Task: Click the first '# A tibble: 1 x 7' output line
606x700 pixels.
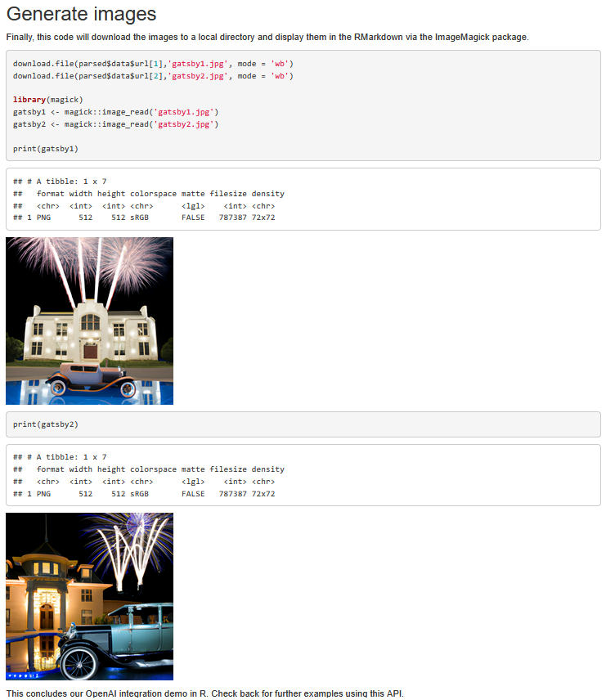Action: point(60,182)
